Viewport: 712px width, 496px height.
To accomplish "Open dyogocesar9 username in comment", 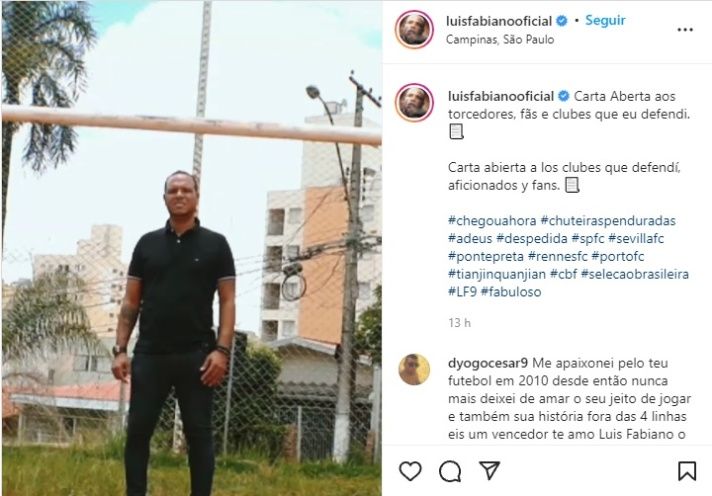I will [488, 363].
